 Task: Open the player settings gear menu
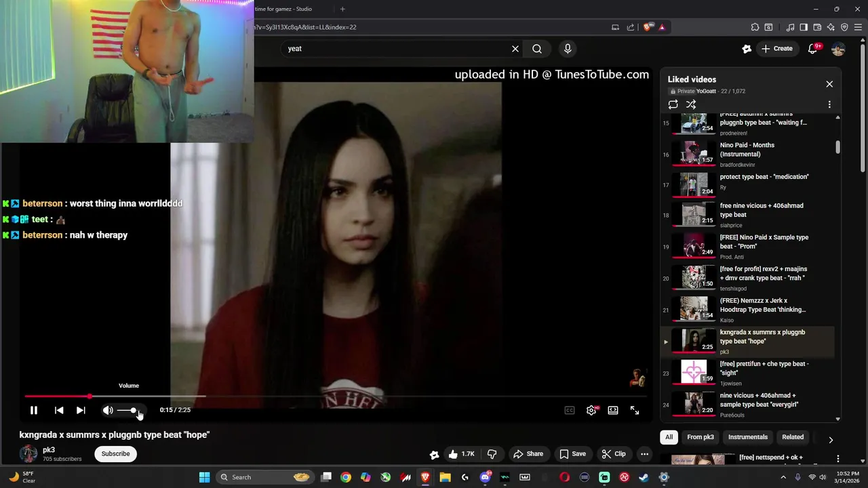click(591, 410)
